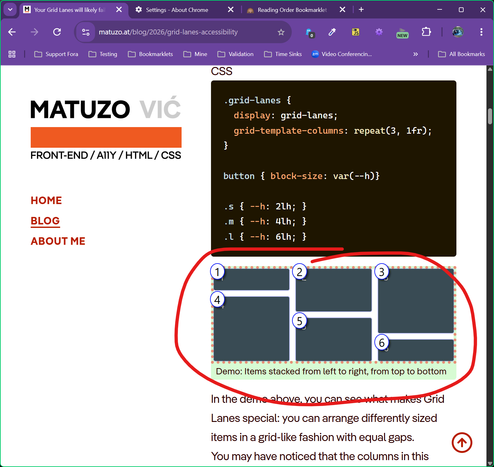Click the forward navigation arrow
494x467 pixels.
[x=34, y=32]
